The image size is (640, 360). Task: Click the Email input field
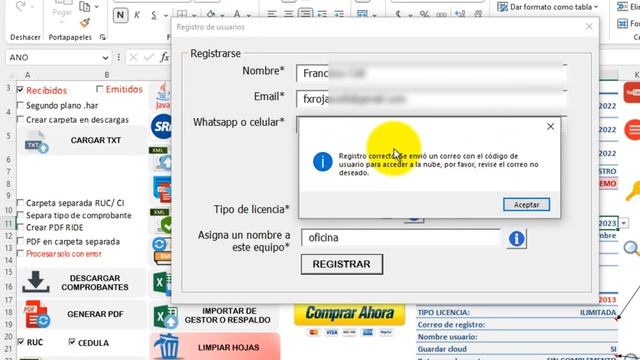point(431,99)
